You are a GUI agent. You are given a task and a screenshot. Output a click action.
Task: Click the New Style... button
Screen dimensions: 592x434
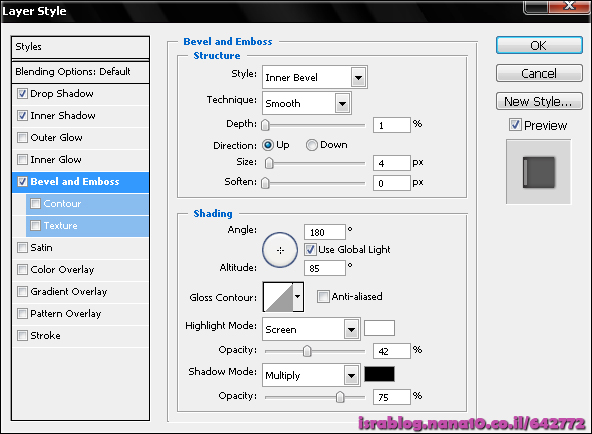(x=539, y=102)
